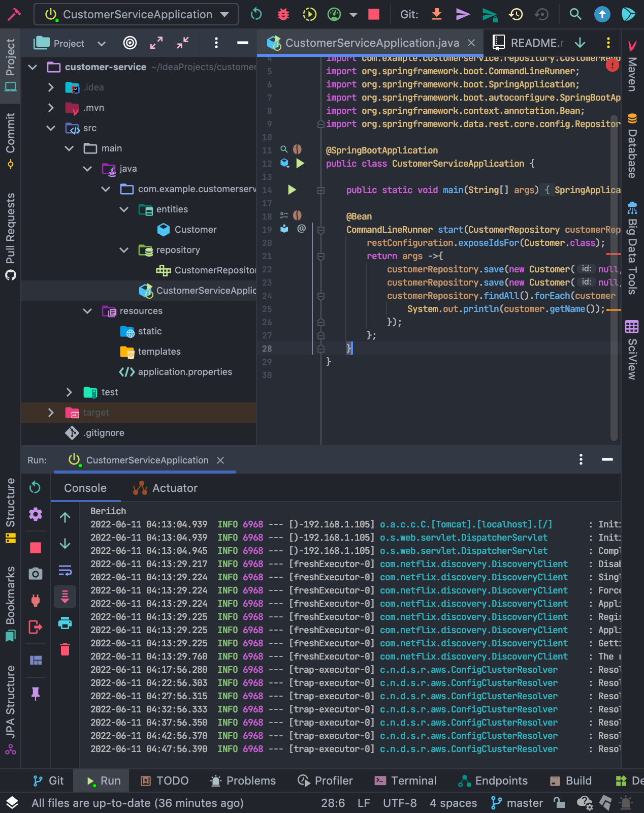Screen dimensions: 644x813
Task: Click Git update project orange arrow
Action: coord(437,14)
